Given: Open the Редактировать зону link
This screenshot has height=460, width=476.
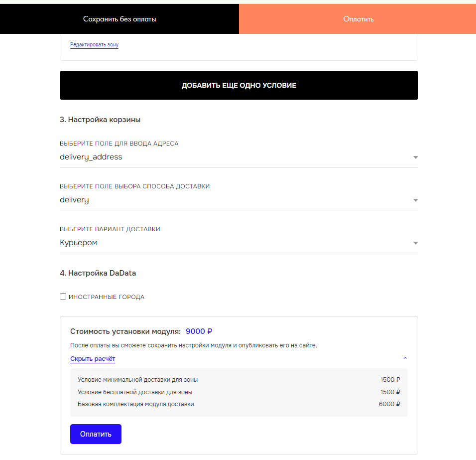Looking at the screenshot, I should point(94,45).
